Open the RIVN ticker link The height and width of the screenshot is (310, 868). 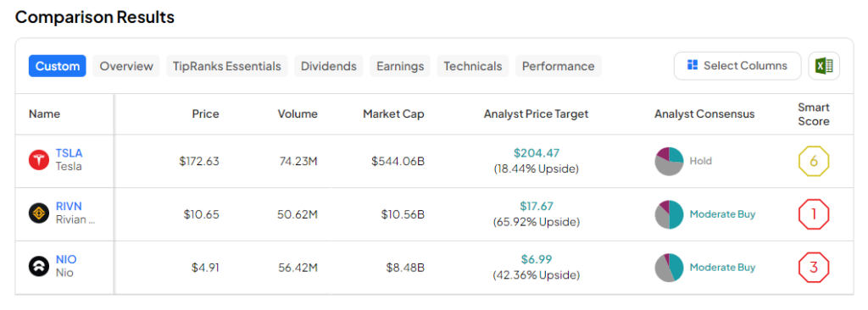point(69,207)
